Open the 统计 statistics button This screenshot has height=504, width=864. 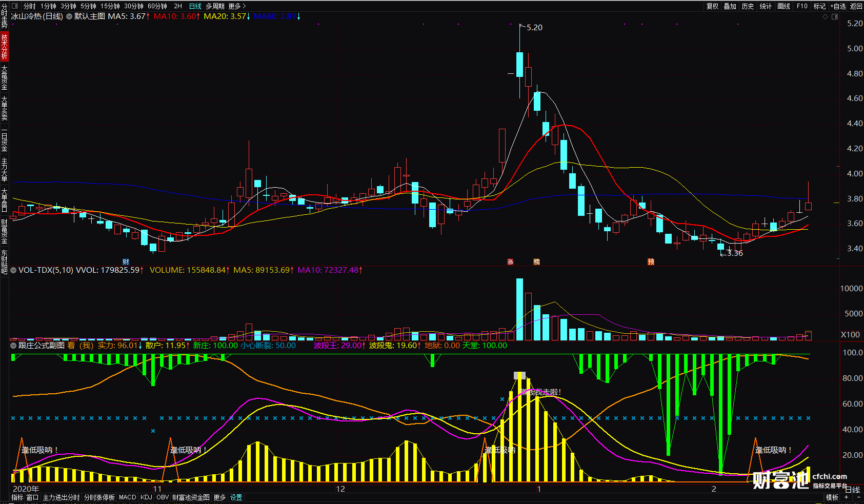pyautogui.click(x=766, y=6)
